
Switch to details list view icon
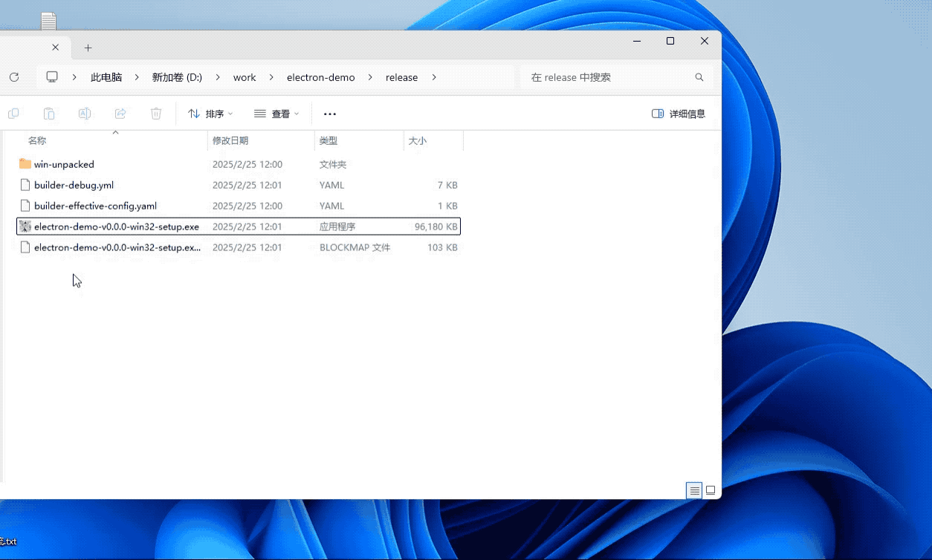click(x=694, y=491)
